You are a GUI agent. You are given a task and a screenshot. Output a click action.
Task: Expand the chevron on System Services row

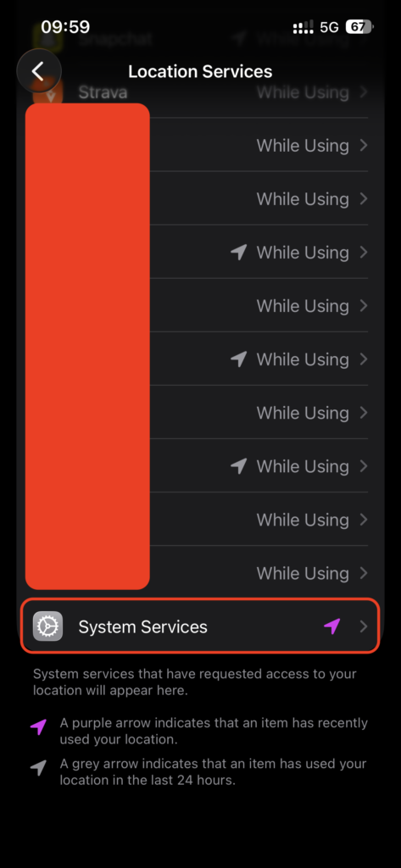coord(364,626)
